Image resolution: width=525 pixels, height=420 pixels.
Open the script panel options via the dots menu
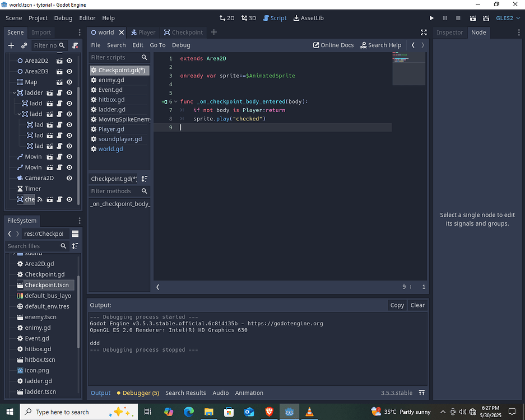pyautogui.click(x=518, y=32)
